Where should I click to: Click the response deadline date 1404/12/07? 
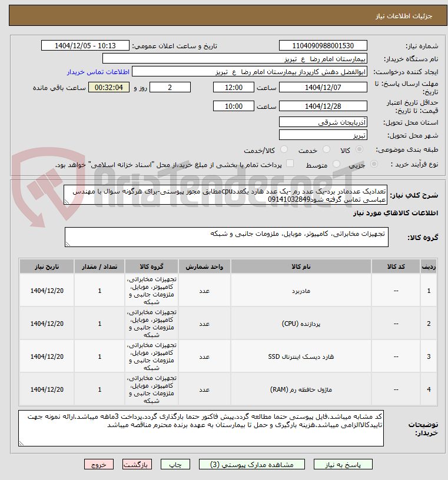(x=323, y=87)
